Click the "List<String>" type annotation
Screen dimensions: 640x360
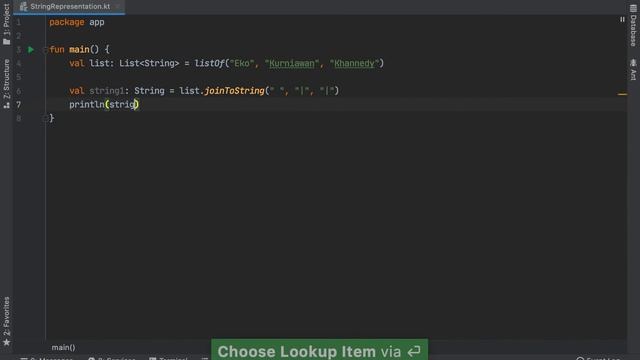point(149,63)
